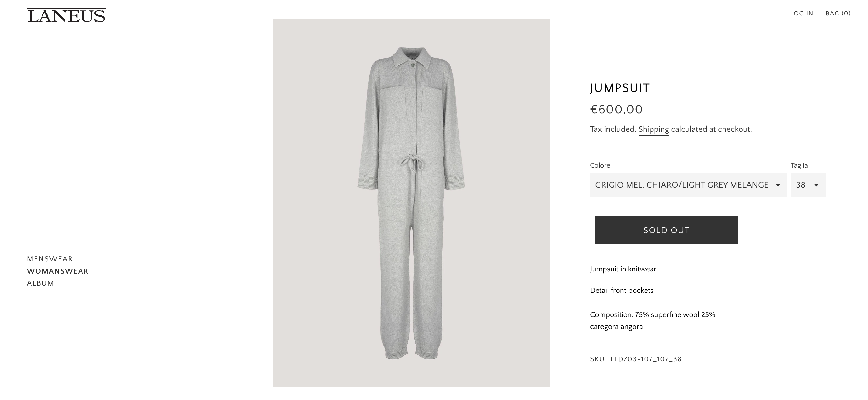Screen dimensions: 868x400
Task: Click the arrow on the color selector
Action: tap(778, 185)
